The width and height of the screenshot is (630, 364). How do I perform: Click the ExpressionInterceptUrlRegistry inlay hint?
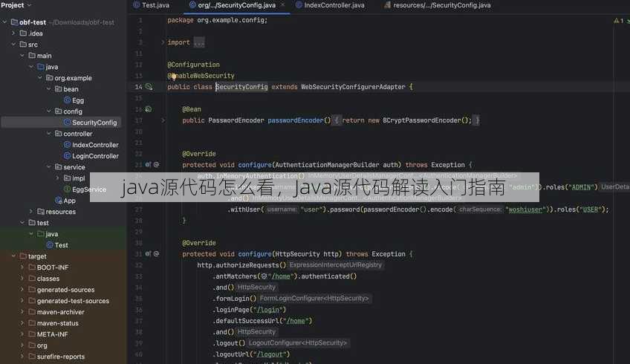[336, 265]
